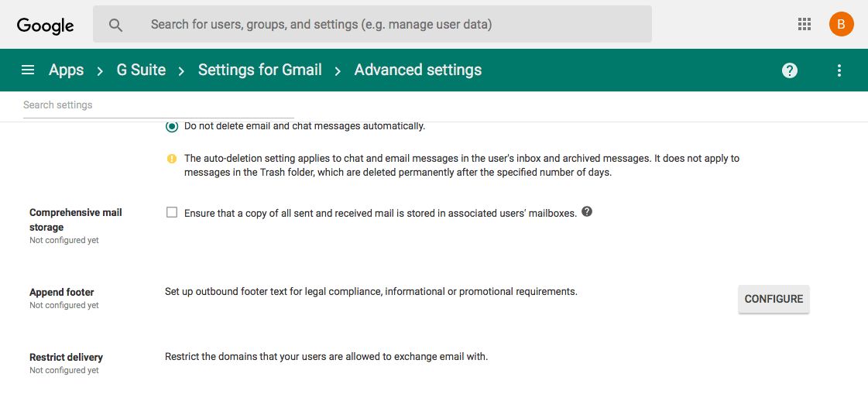Enable comprehensive mail storage checkbox
This screenshot has width=868, height=408.
[x=172, y=212]
